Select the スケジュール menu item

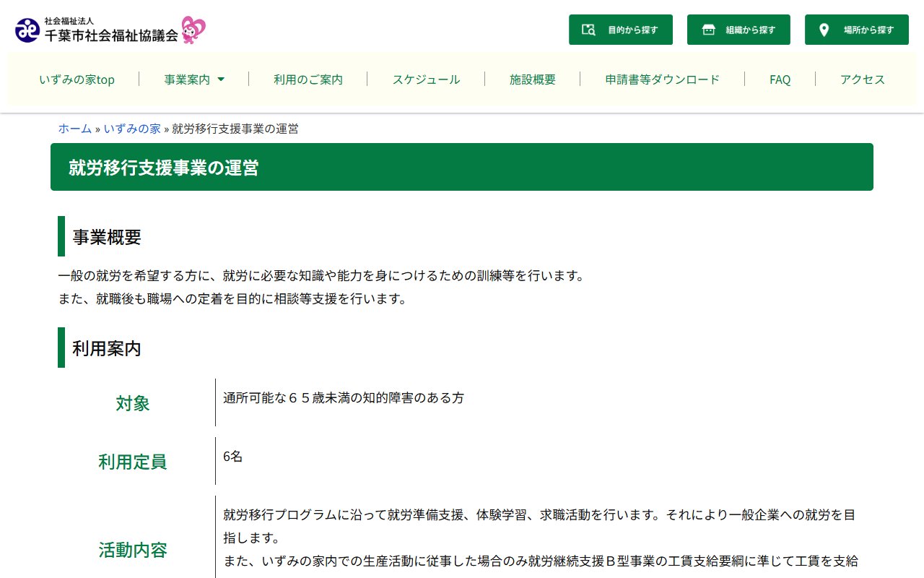pos(426,79)
